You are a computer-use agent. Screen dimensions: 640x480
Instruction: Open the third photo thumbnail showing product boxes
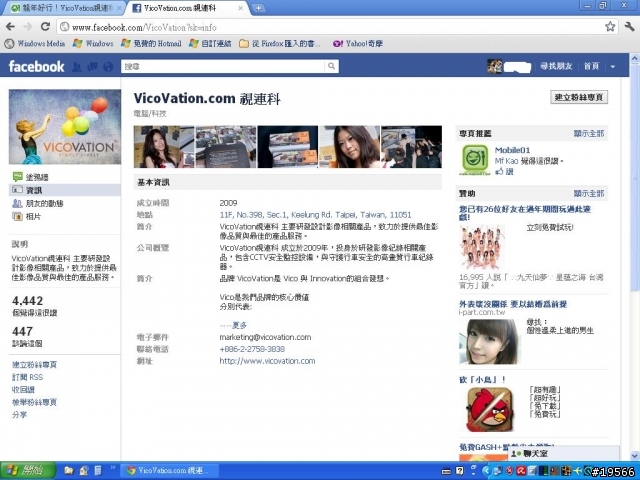[287, 147]
